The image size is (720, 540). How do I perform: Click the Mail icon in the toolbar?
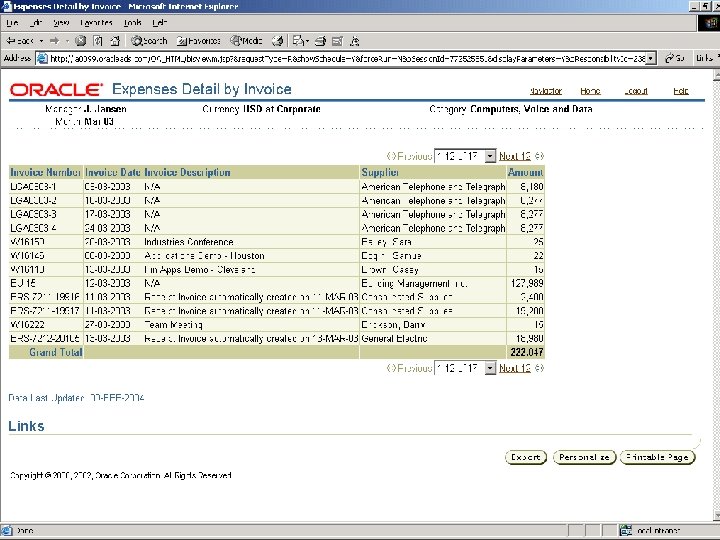tap(300, 41)
